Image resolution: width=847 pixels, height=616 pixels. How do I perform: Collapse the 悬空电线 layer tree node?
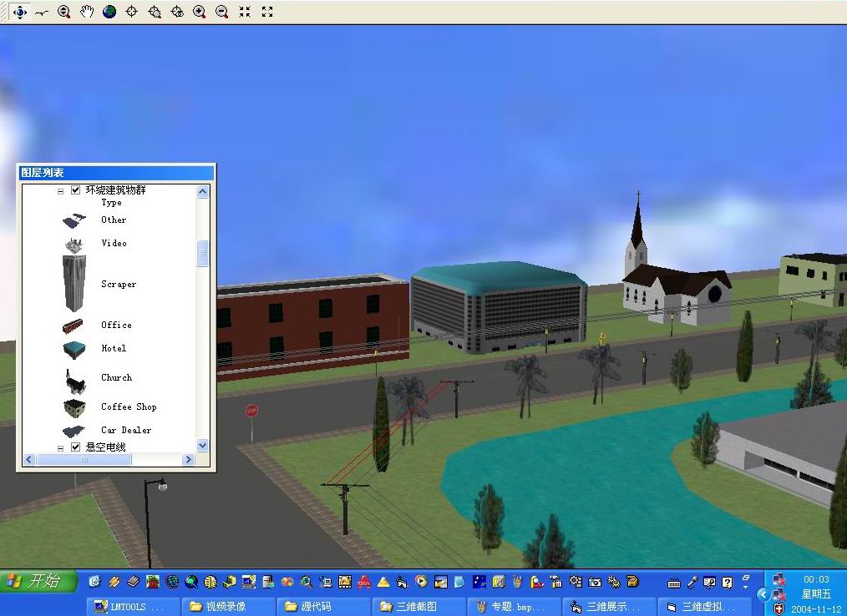click(x=60, y=448)
